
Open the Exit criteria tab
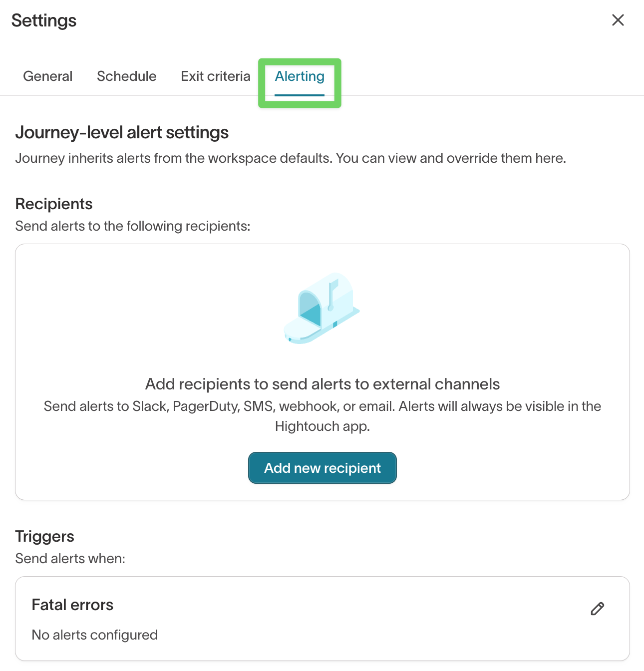(x=215, y=76)
